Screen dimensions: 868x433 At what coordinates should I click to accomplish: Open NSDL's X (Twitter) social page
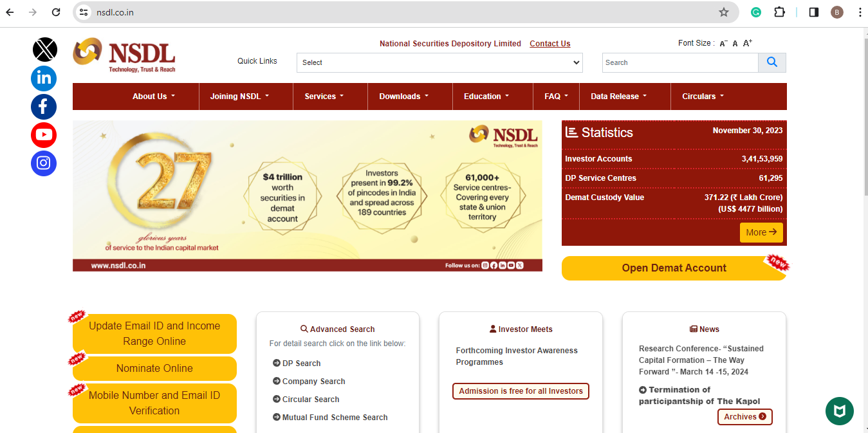(x=44, y=50)
